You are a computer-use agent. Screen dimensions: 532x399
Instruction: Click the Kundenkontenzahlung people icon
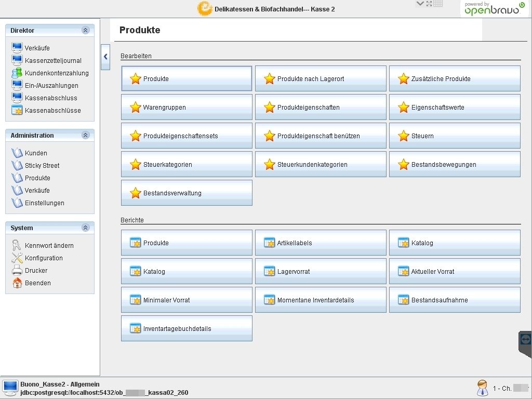[x=17, y=73]
